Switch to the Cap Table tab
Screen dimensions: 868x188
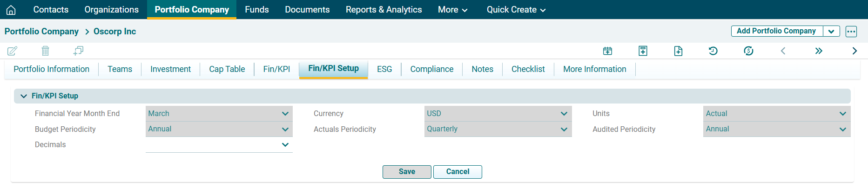click(x=227, y=69)
